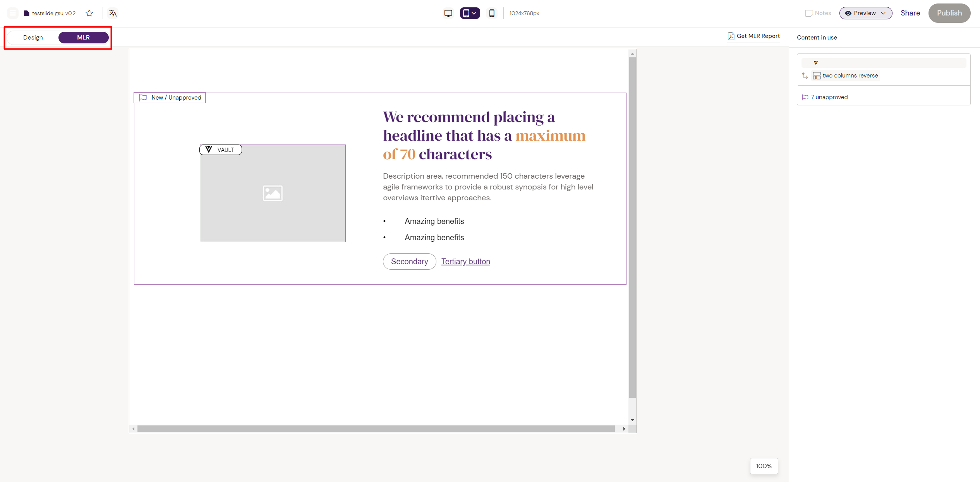Screen dimensions: 980x482
Task: Click the image placeholder icon
Action: point(273,193)
